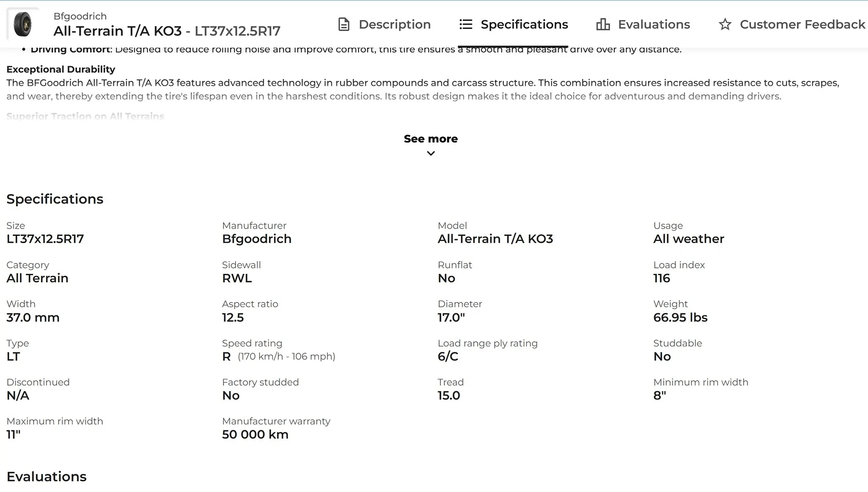868x492 pixels.
Task: Open the Customer Feedback tab label
Action: pos(802,24)
